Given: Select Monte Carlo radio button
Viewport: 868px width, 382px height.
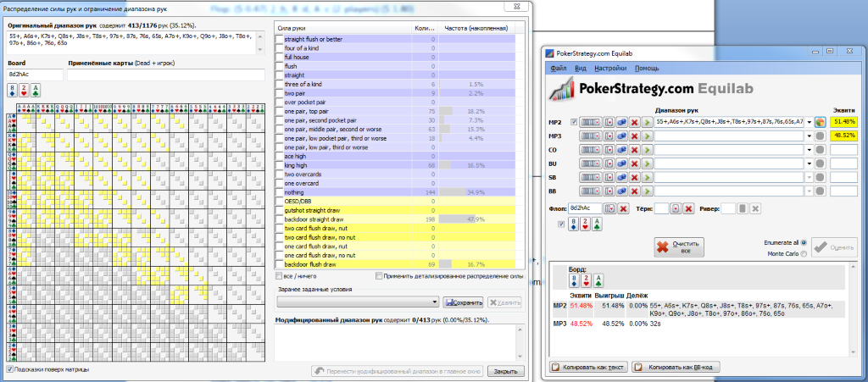Looking at the screenshot, I should point(804,254).
